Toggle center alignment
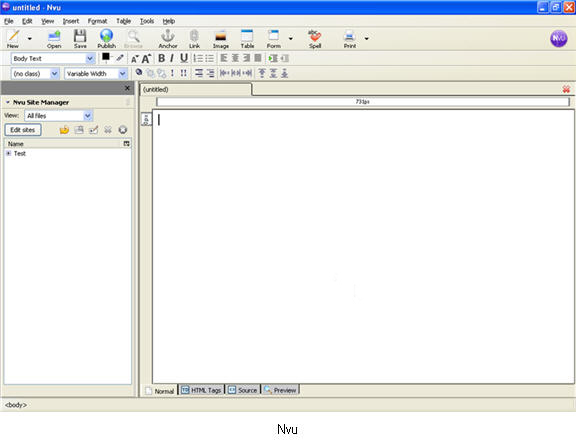The width and height of the screenshot is (576, 446). [x=235, y=58]
